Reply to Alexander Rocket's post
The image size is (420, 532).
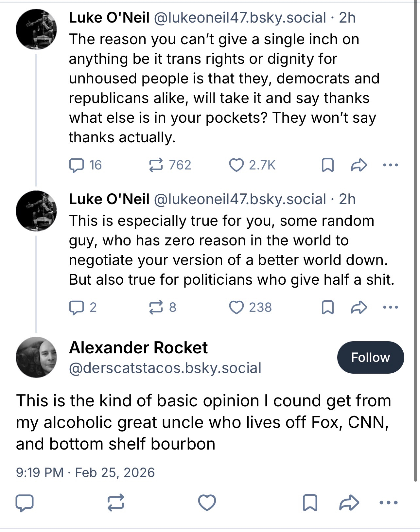[25, 503]
